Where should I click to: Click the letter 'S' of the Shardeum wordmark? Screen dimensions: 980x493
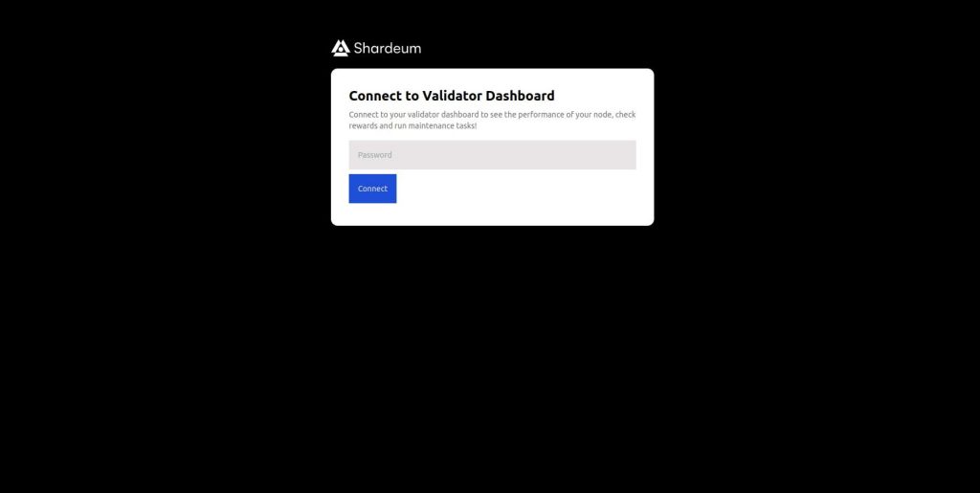(x=358, y=48)
